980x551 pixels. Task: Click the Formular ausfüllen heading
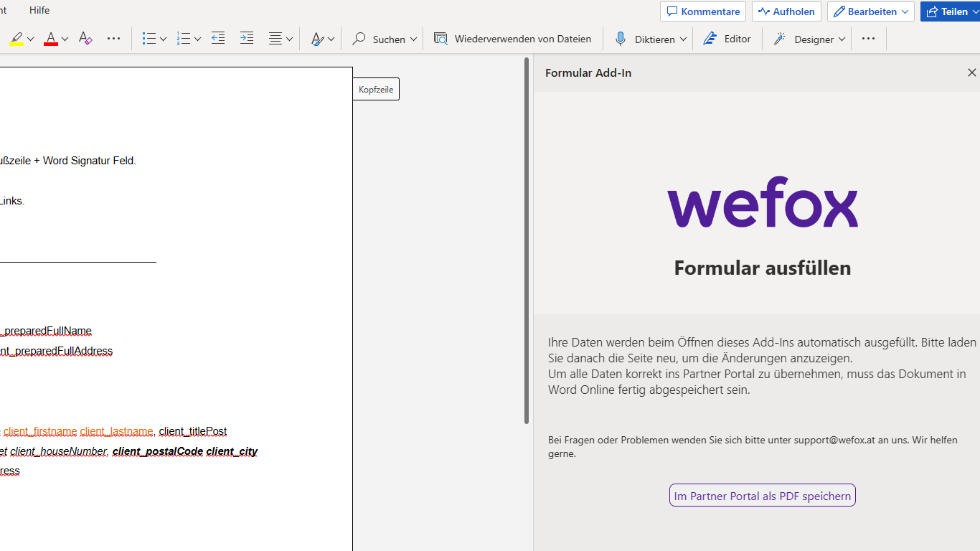763,268
